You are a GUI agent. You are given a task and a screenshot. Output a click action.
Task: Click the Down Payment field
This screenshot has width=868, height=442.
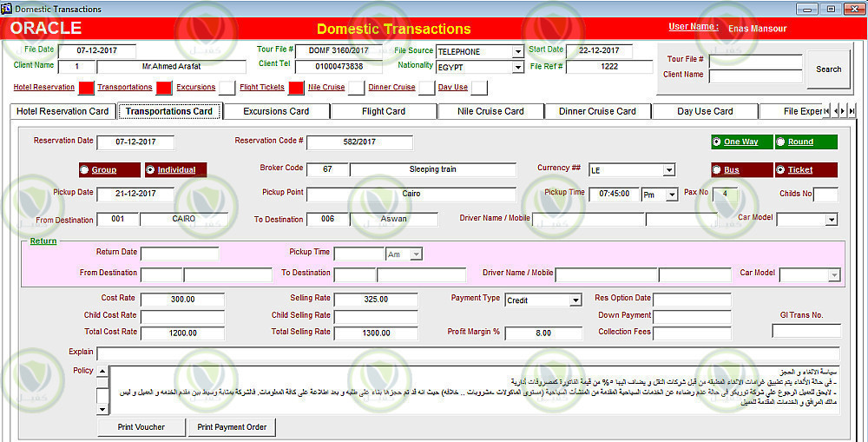pyautogui.click(x=692, y=317)
